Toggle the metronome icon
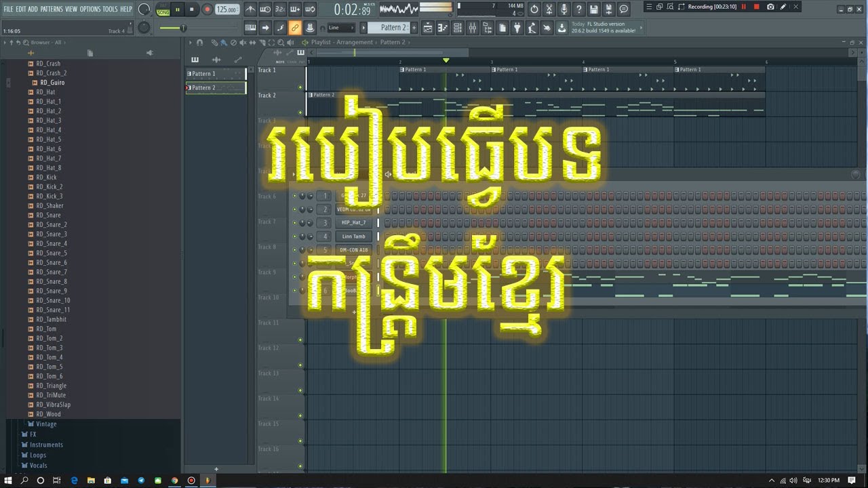This screenshot has height=488, width=868. pyautogui.click(x=250, y=9)
